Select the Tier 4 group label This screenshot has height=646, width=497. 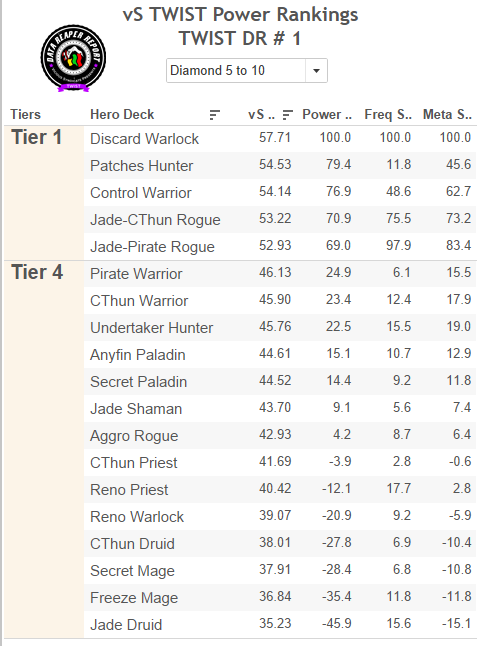click(37, 272)
